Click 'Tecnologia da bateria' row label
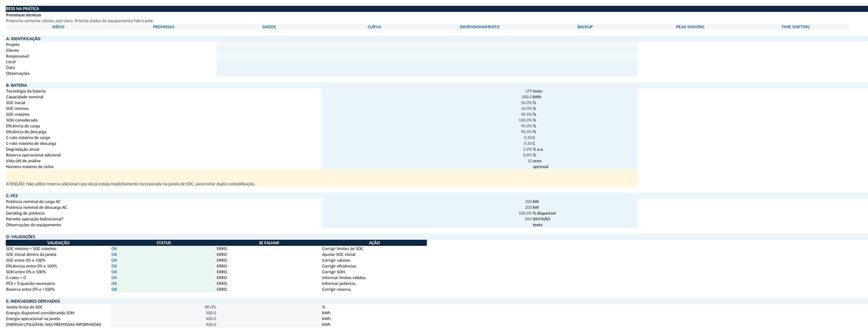The height and width of the screenshot is (332, 868). pyautogui.click(x=26, y=91)
